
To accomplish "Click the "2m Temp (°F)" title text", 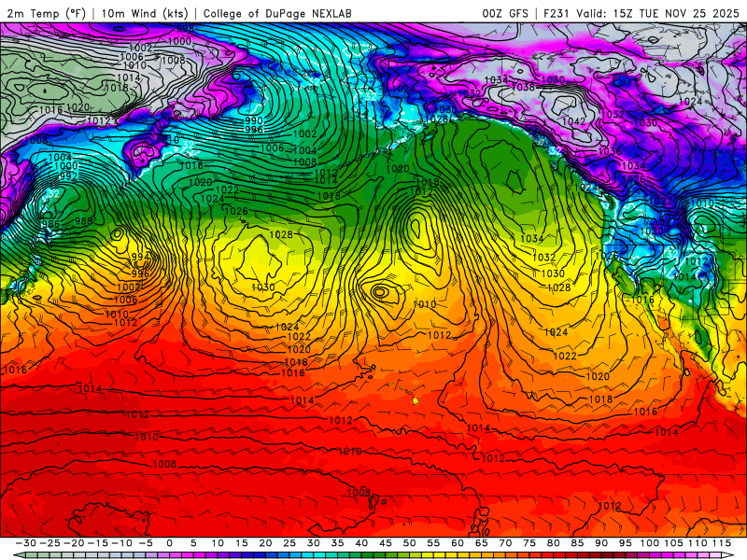I will point(46,13).
